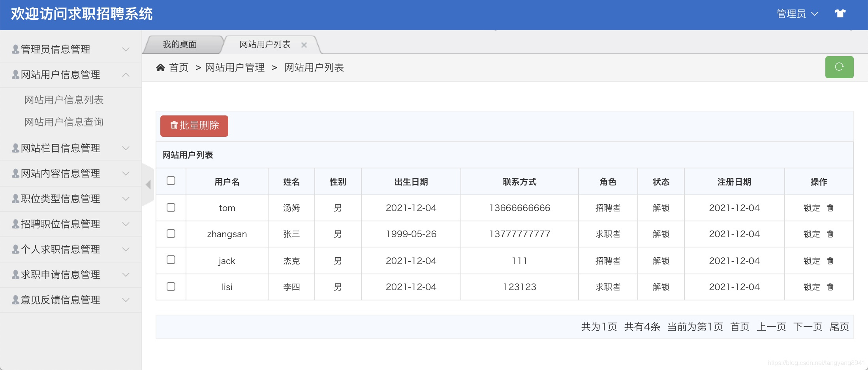
Task: Click the user icon beside 意见反馈信息管理
Action: 14,300
